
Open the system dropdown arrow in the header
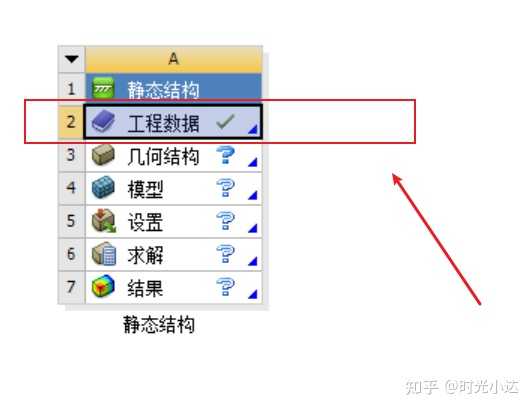point(72,59)
